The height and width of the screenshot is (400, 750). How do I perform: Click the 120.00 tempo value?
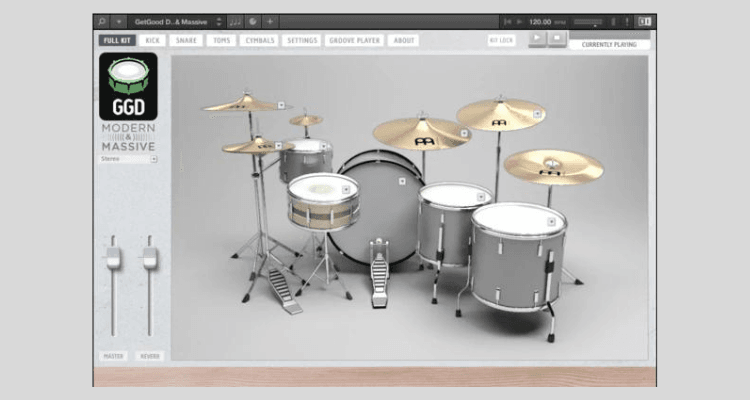[x=540, y=22]
